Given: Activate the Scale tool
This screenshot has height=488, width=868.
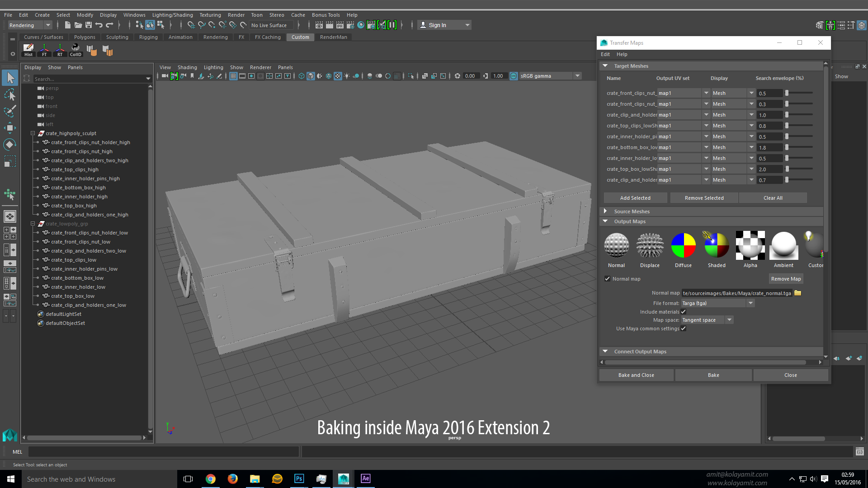Looking at the screenshot, I should pyautogui.click(x=10, y=161).
